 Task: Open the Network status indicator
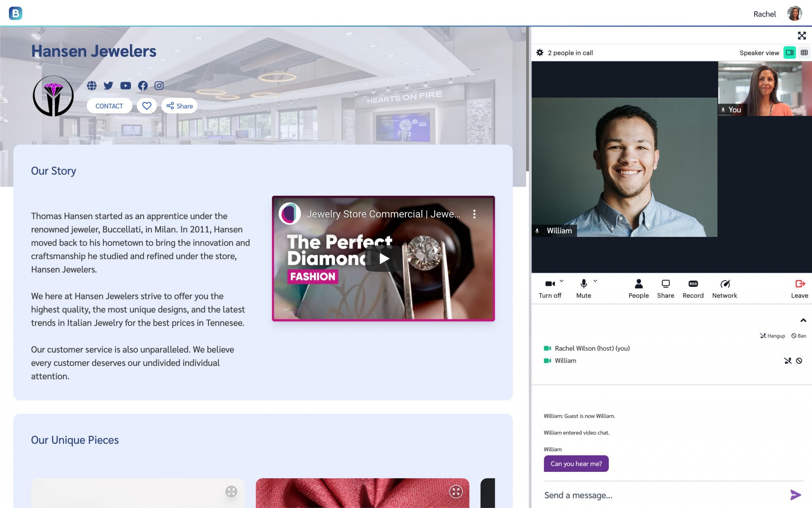point(724,289)
